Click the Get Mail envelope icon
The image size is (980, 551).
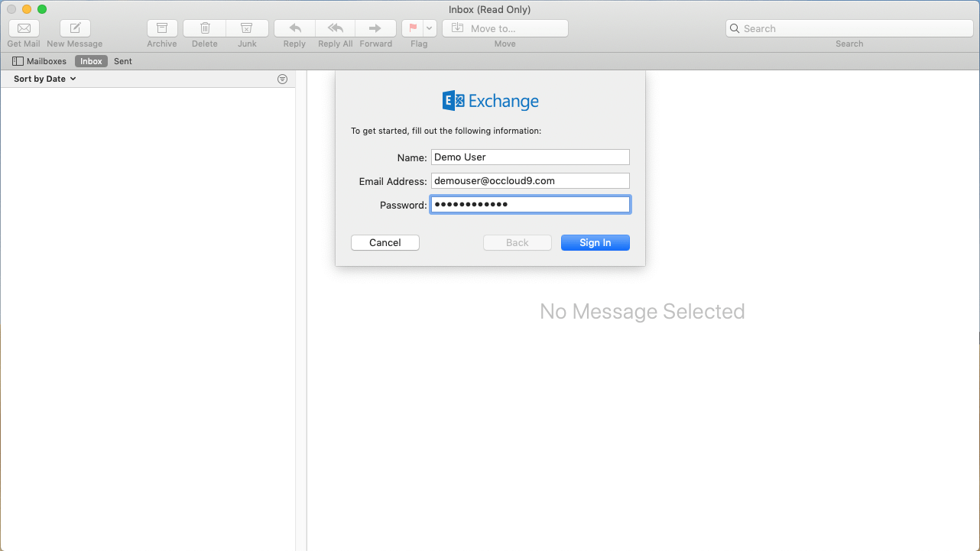24,28
